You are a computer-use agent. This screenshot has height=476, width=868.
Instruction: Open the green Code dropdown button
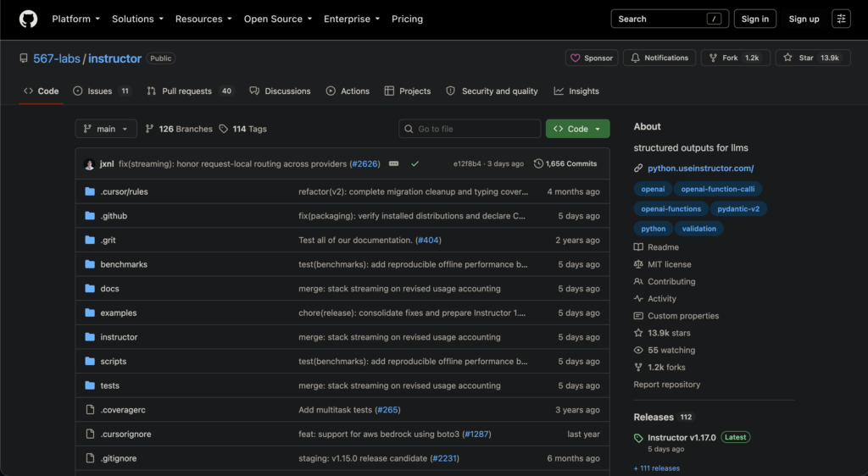577,129
